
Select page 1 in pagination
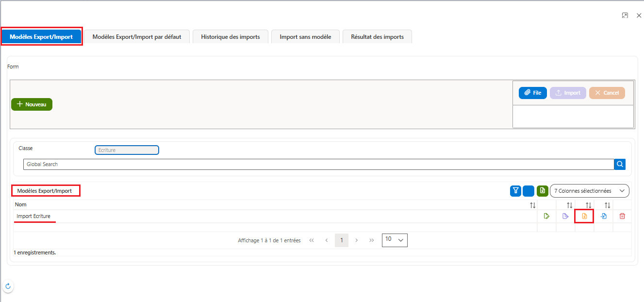(x=342, y=240)
